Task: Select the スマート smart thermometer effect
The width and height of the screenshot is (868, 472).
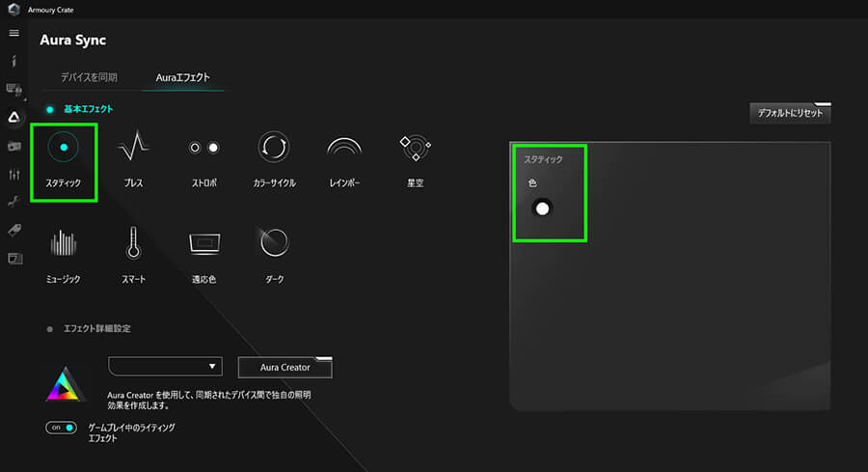Action: point(133,255)
